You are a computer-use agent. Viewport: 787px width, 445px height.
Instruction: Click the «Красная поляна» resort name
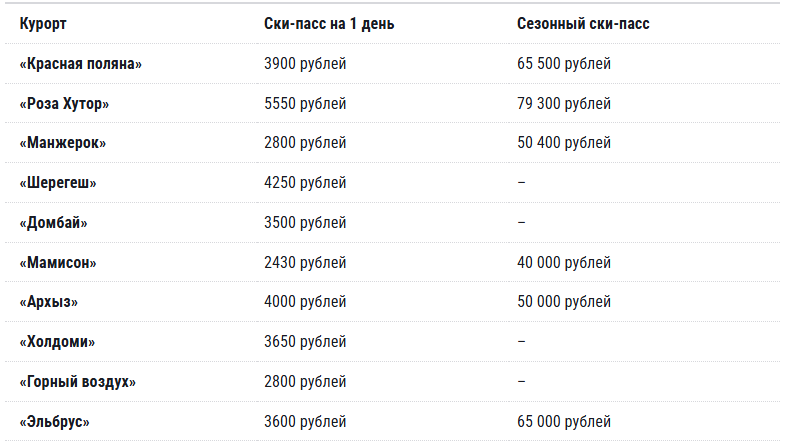coord(81,64)
